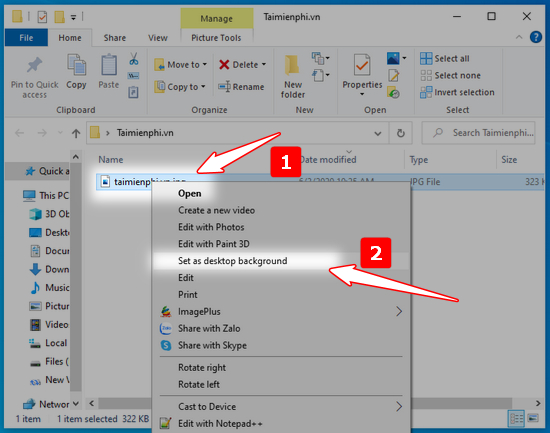Switch to Details view icon in status bar

(x=516, y=418)
